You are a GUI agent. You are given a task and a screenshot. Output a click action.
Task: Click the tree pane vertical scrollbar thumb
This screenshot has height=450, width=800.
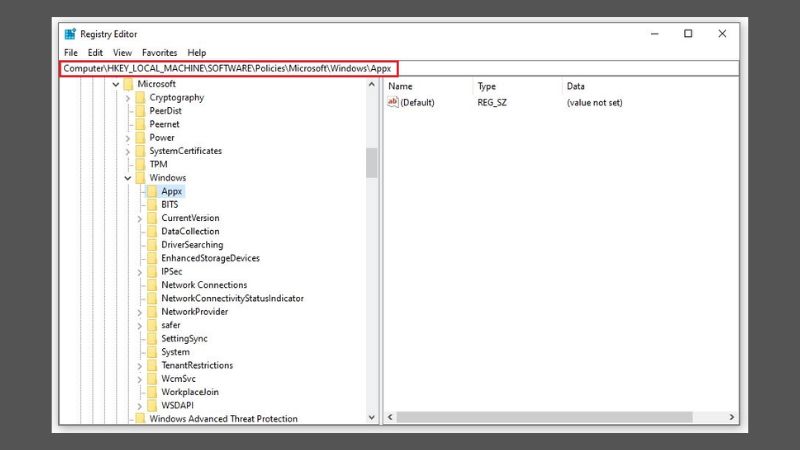[x=372, y=162]
